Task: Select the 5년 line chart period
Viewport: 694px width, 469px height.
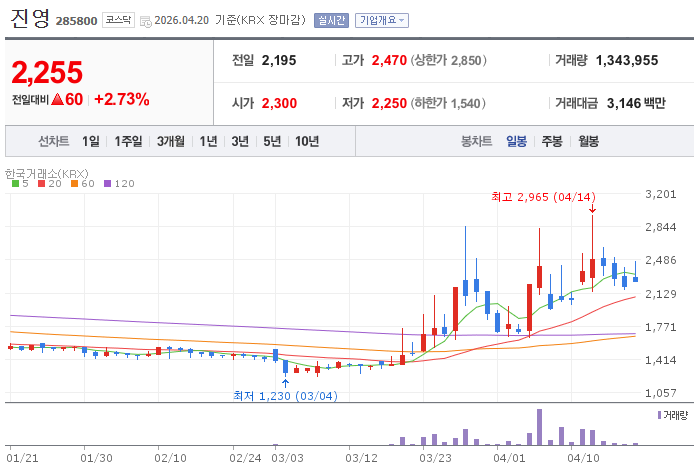Action: click(272, 141)
